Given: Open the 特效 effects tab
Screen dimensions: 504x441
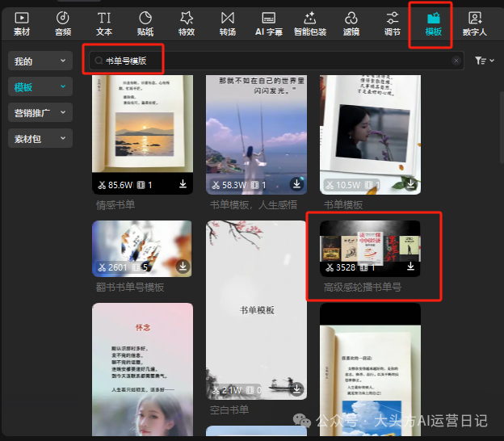Looking at the screenshot, I should tap(187, 23).
